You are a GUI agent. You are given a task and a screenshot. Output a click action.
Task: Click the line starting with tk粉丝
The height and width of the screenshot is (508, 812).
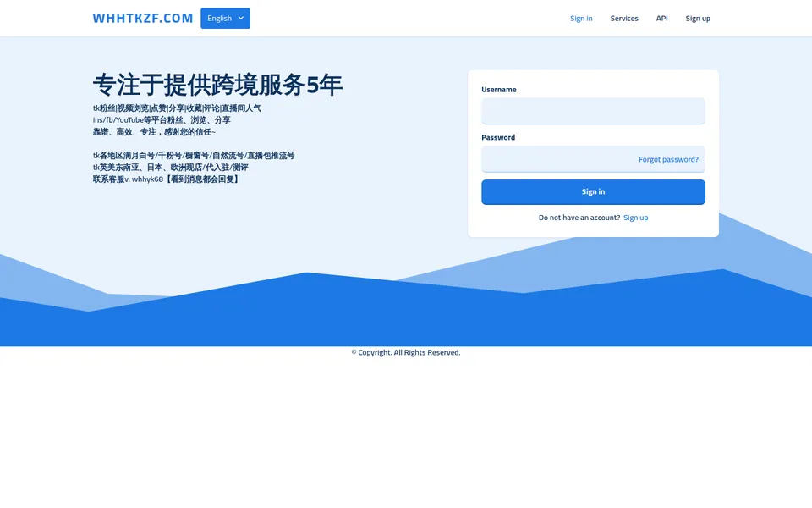tap(177, 108)
